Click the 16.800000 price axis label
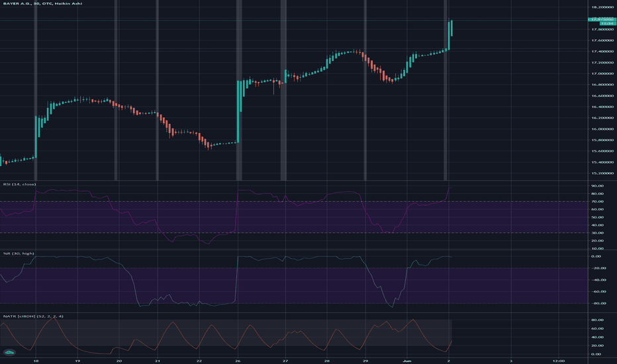The height and width of the screenshot is (364, 617). click(x=602, y=85)
